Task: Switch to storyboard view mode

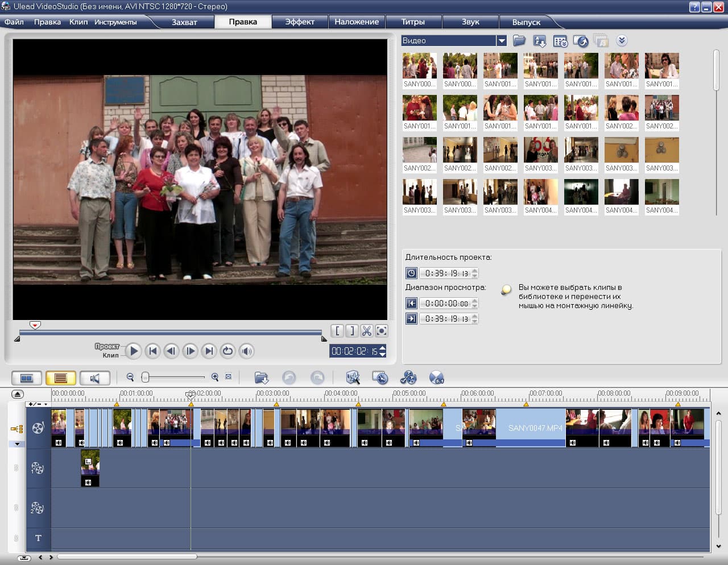Action: (27, 378)
